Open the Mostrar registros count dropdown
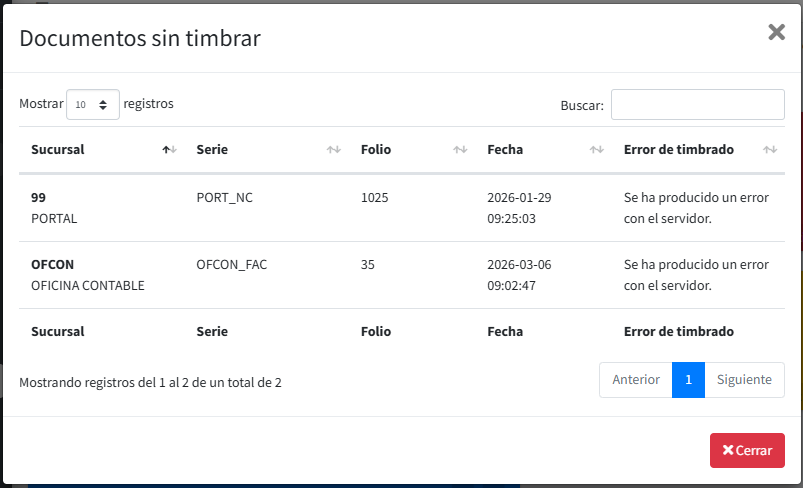This screenshot has width=803, height=488. tap(93, 104)
